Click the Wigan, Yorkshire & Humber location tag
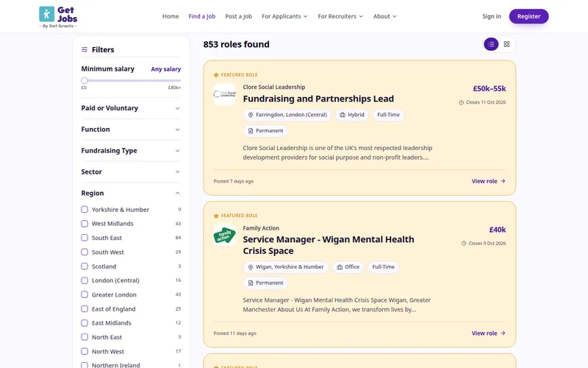Screen dimensions: 588x368 pos(286,267)
